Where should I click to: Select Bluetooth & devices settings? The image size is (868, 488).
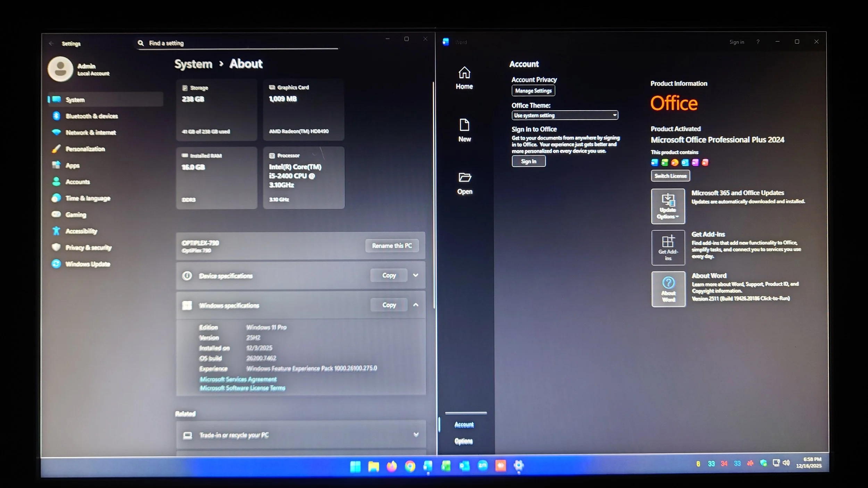click(x=91, y=116)
